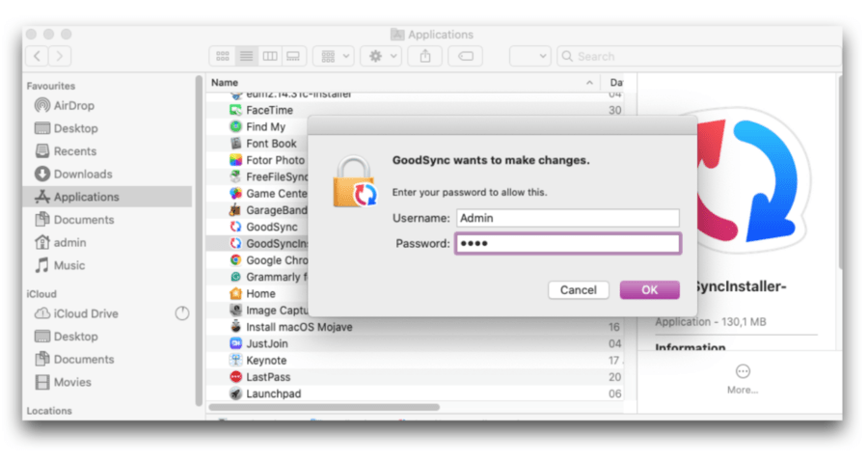Switch Finder to list view
The image size is (868, 461).
(x=246, y=56)
